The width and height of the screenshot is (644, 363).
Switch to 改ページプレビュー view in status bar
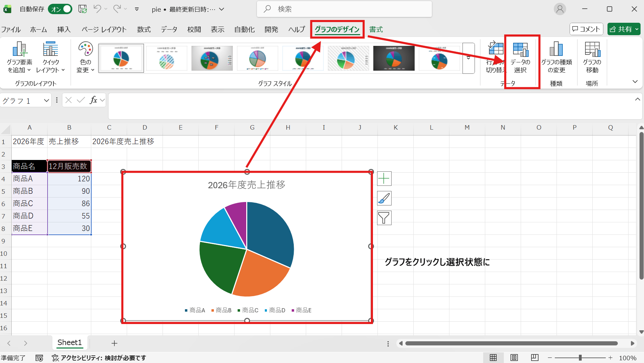(x=534, y=358)
